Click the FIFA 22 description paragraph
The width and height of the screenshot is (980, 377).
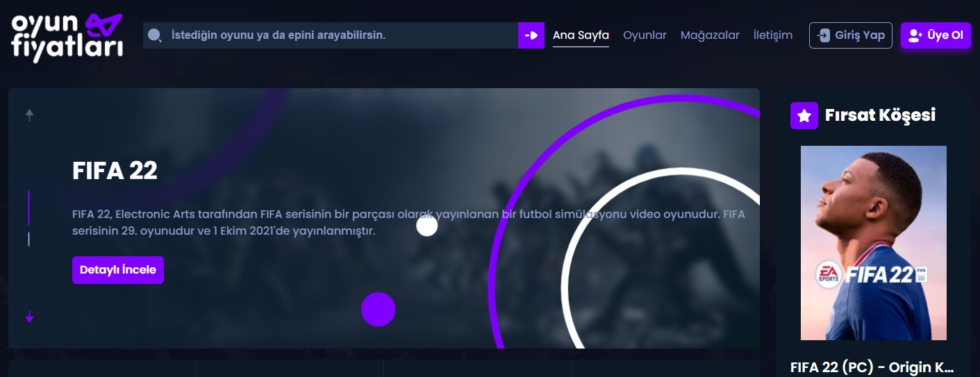(x=408, y=222)
